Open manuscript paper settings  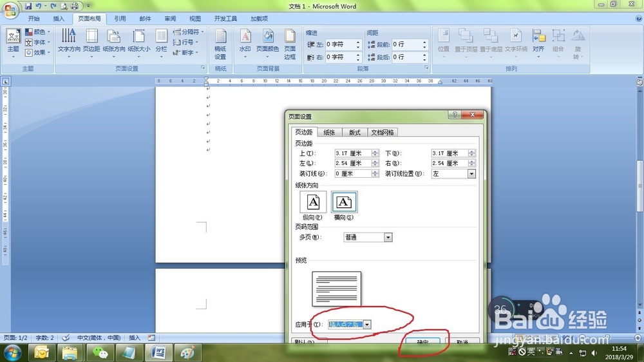[220, 44]
